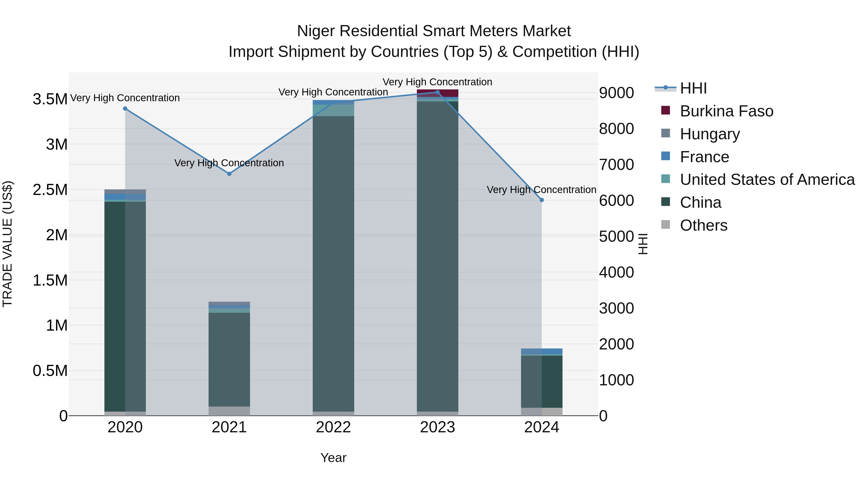This screenshot has height=488, width=868.
Task: Click the 2.5M left axis tick label
Action: pos(50,190)
